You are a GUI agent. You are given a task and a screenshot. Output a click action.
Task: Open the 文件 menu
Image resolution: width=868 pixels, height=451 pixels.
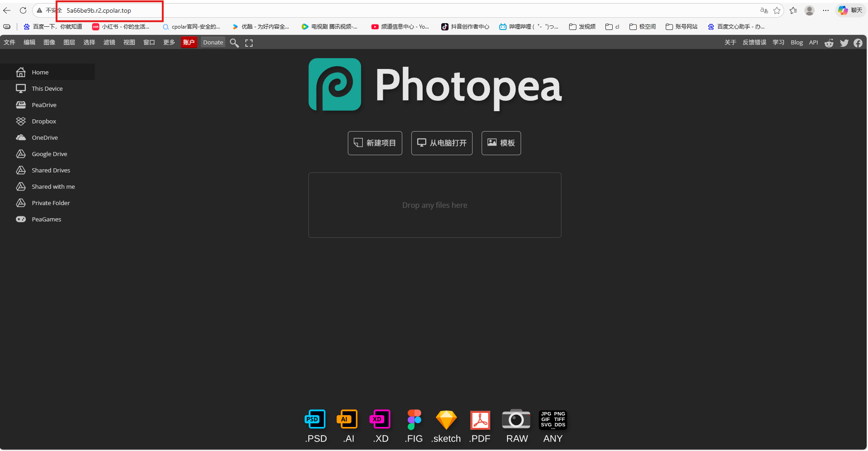pyautogui.click(x=9, y=42)
